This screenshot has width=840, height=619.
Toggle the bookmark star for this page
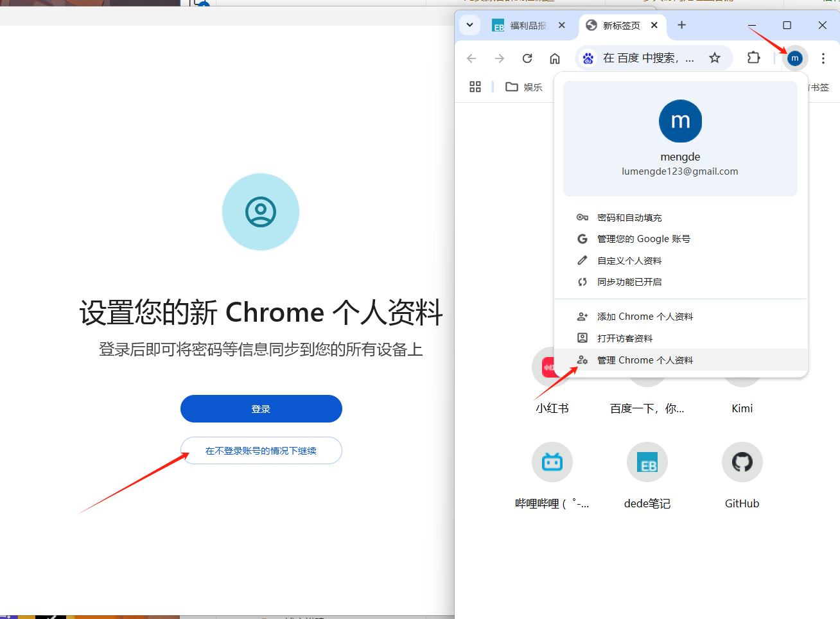tap(715, 58)
